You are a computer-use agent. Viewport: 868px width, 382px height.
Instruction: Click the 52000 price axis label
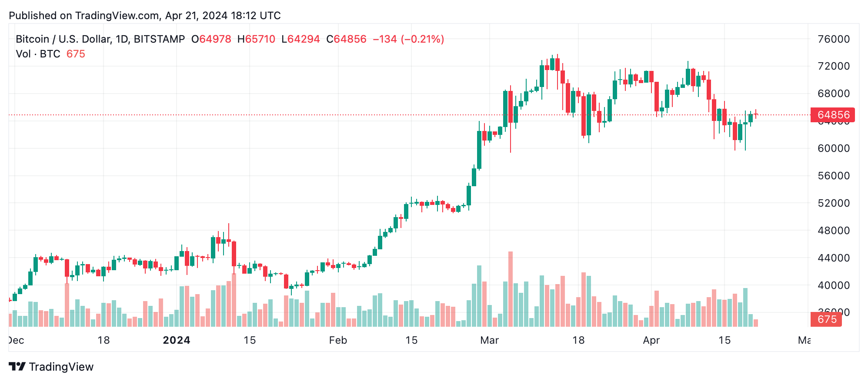click(834, 203)
